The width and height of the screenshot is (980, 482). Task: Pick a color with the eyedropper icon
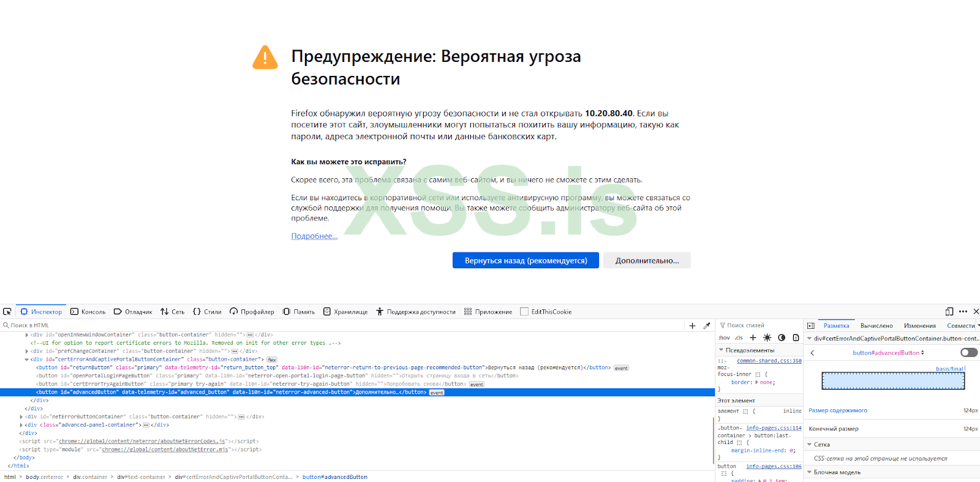[707, 326]
